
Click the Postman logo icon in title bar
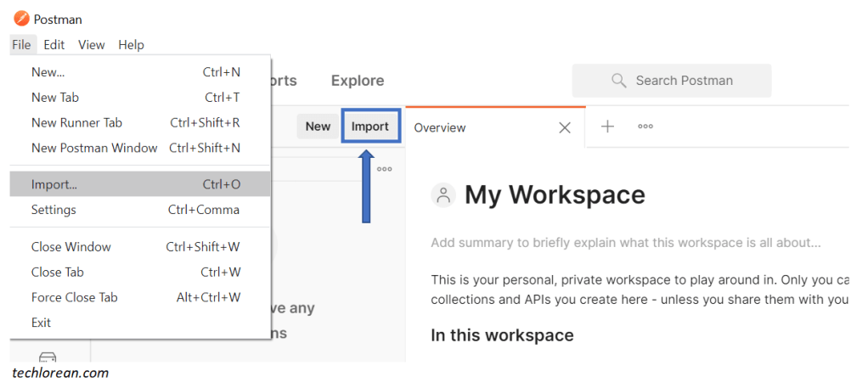coord(21,20)
